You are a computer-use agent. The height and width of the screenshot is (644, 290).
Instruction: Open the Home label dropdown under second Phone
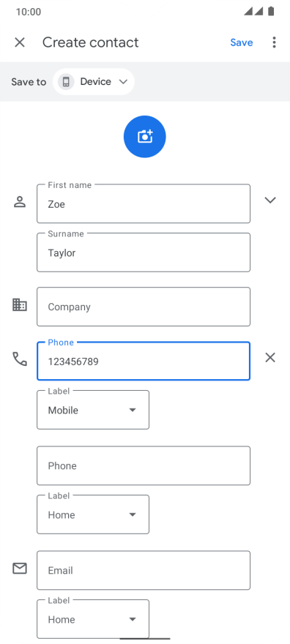click(93, 514)
